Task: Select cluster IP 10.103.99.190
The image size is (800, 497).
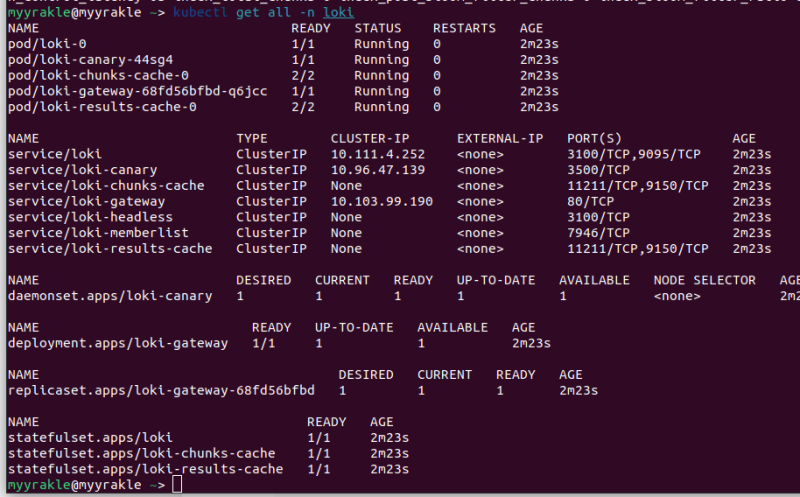Action: point(382,202)
